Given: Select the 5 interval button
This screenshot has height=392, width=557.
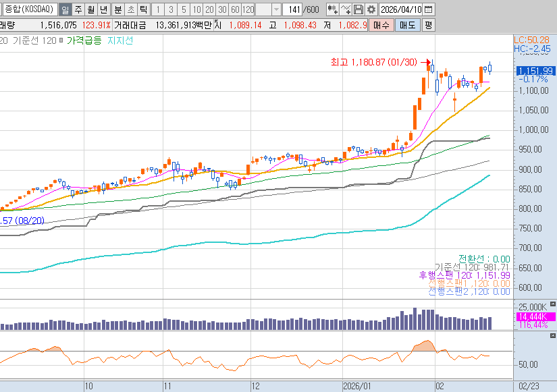Looking at the screenshot, I should point(184,9).
